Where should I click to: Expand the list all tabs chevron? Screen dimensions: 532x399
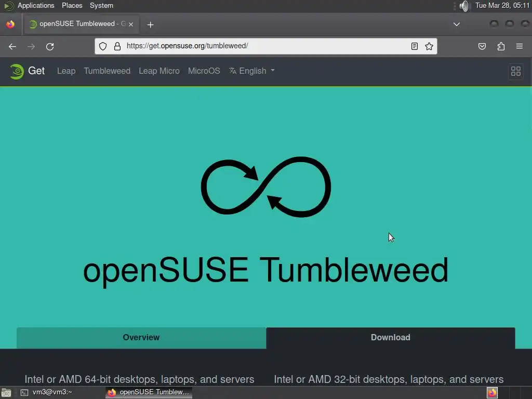tap(457, 24)
